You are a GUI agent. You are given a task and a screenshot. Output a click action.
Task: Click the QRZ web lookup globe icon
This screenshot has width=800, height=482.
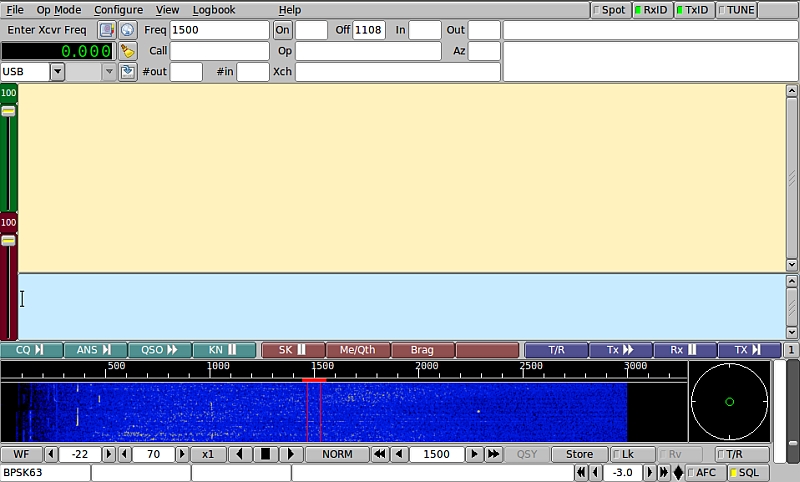tap(127, 30)
